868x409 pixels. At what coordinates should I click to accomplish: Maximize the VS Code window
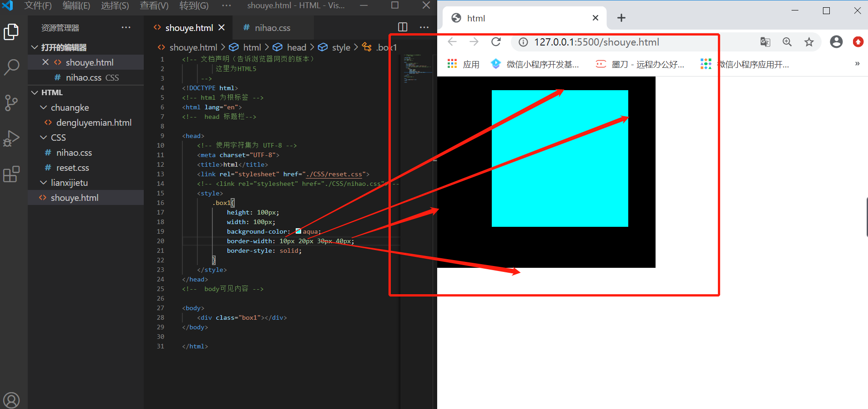point(395,5)
